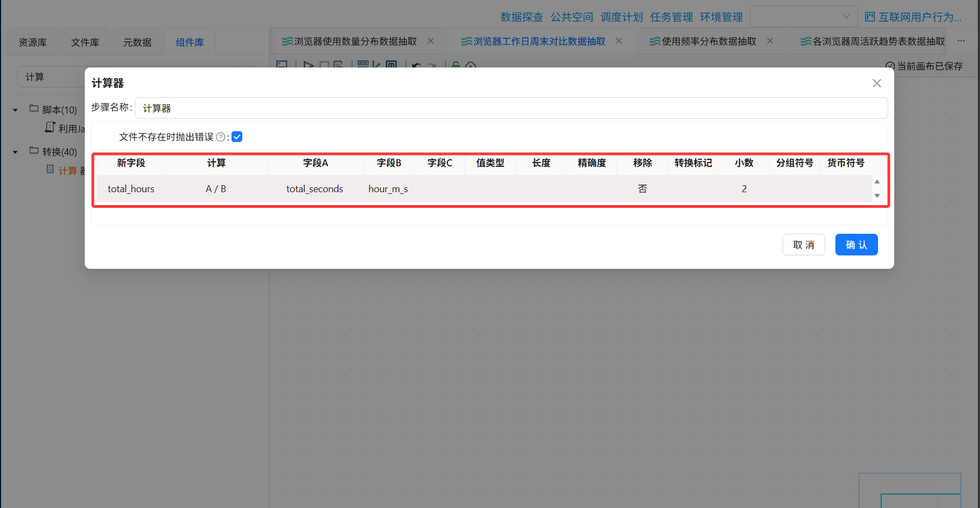Click the canvas minimap thumbnail

pos(909,490)
